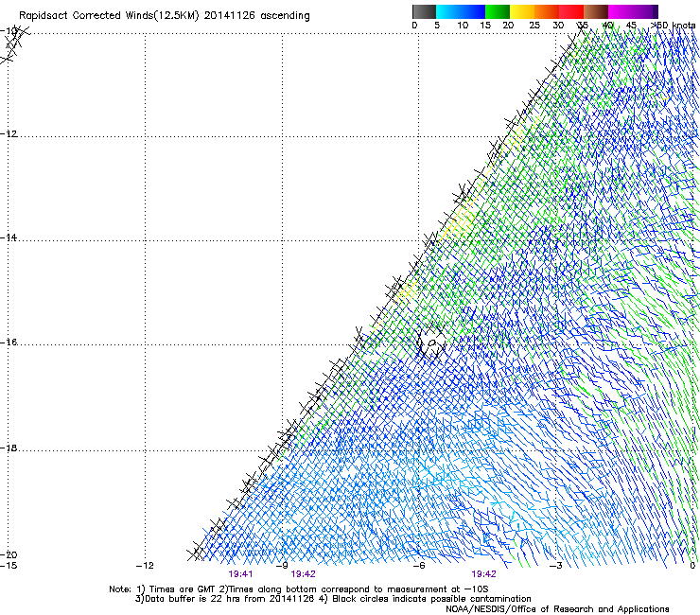Screen dimensions: 700x615
Task: Click the brown 35-40 knots legend segment
Action: click(596, 11)
